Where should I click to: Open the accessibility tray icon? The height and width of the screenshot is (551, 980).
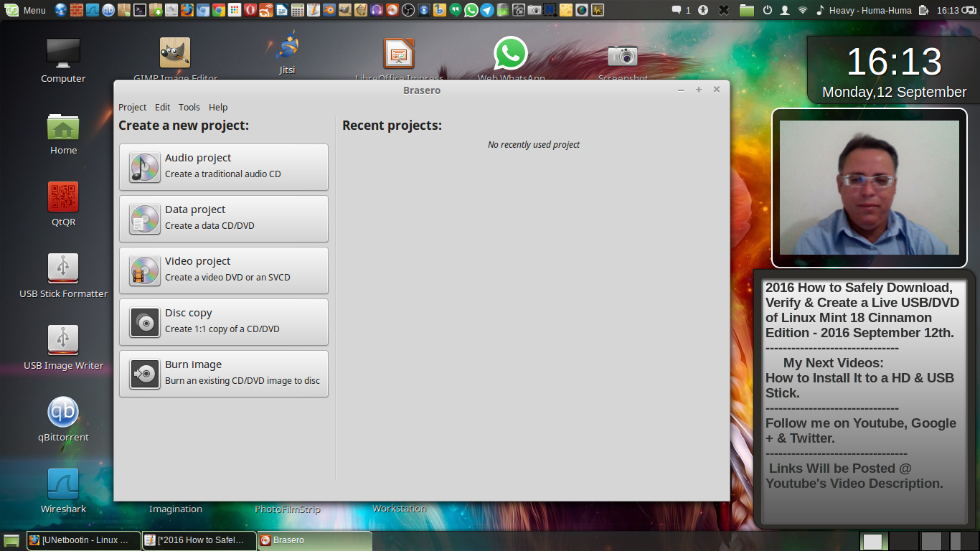703,10
